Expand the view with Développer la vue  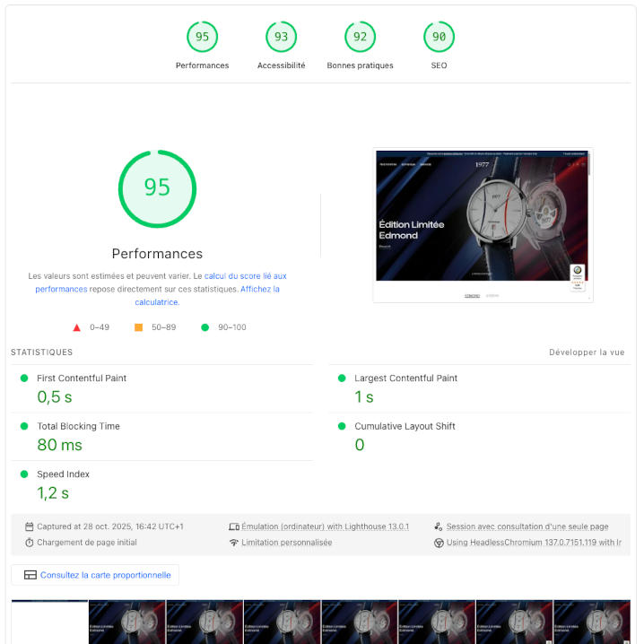click(587, 352)
